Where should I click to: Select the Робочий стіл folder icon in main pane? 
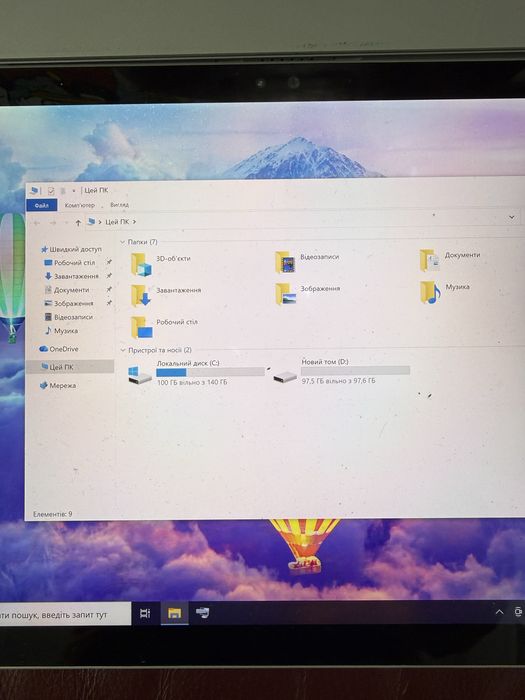point(142,327)
